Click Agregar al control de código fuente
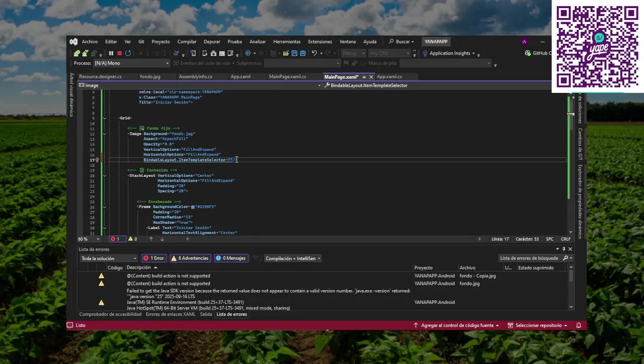Screen dimensions: 644x364 coord(456,326)
